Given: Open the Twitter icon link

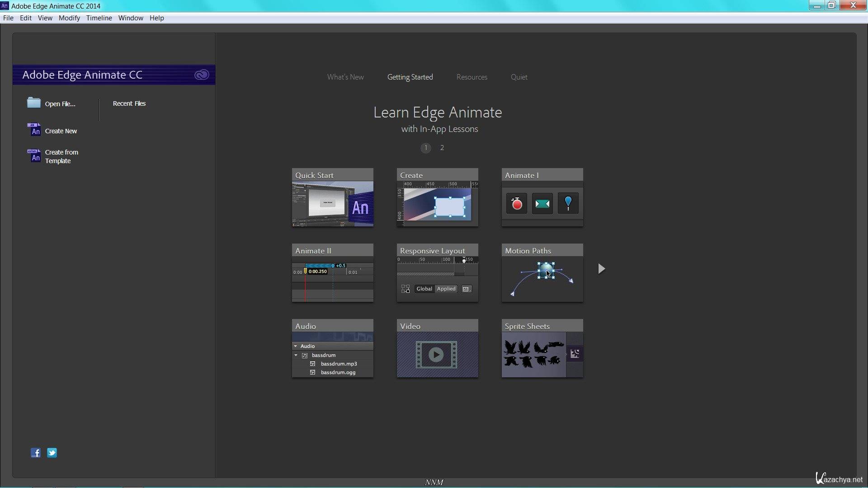Looking at the screenshot, I should click(52, 453).
